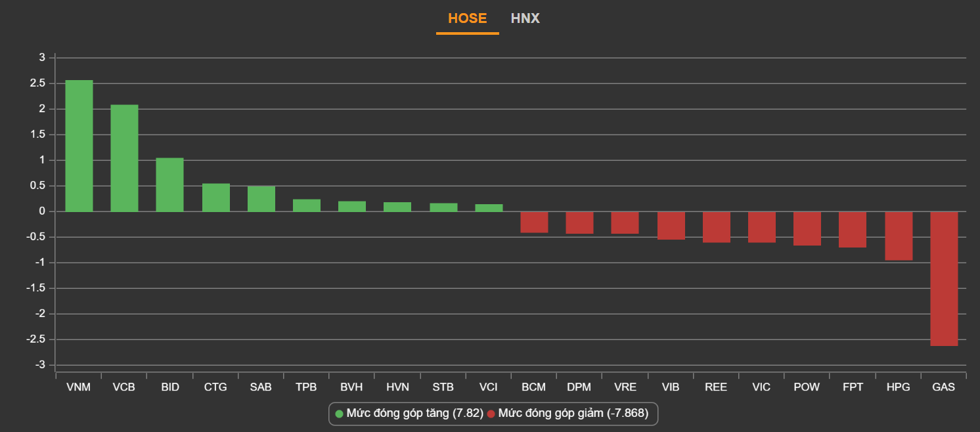Viewport: 980px width, 432px height.
Task: Click the FPT red bar
Action: click(853, 229)
